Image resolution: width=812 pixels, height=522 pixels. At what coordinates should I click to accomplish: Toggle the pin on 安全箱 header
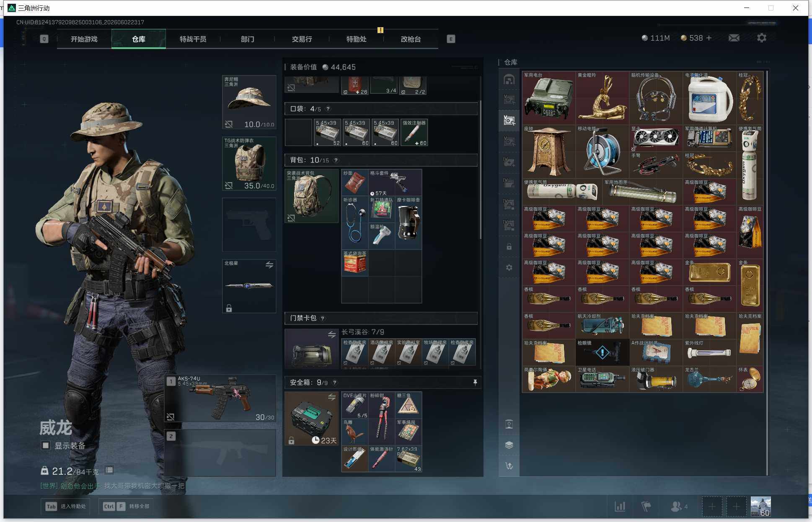point(475,383)
